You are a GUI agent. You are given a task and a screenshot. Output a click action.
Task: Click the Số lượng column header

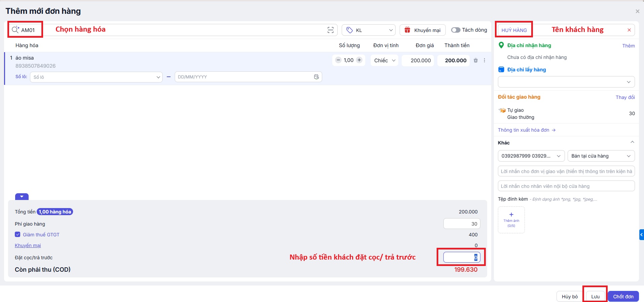pos(349,45)
